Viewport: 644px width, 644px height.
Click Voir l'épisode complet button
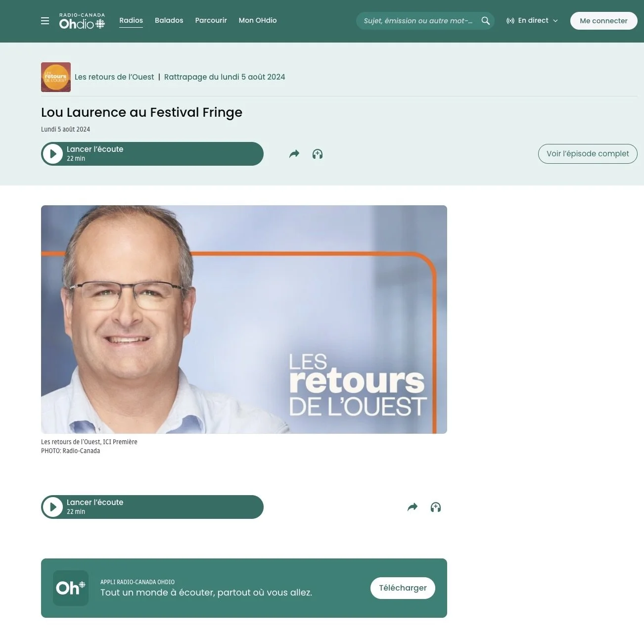click(x=588, y=154)
